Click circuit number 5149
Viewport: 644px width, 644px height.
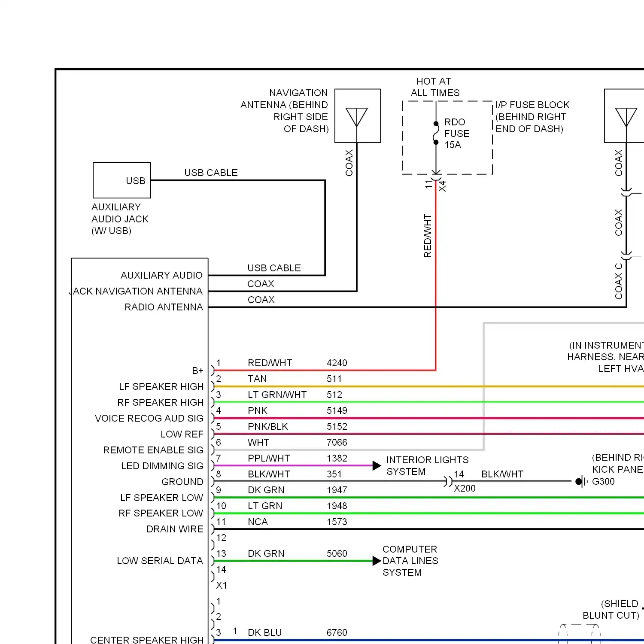click(x=337, y=410)
